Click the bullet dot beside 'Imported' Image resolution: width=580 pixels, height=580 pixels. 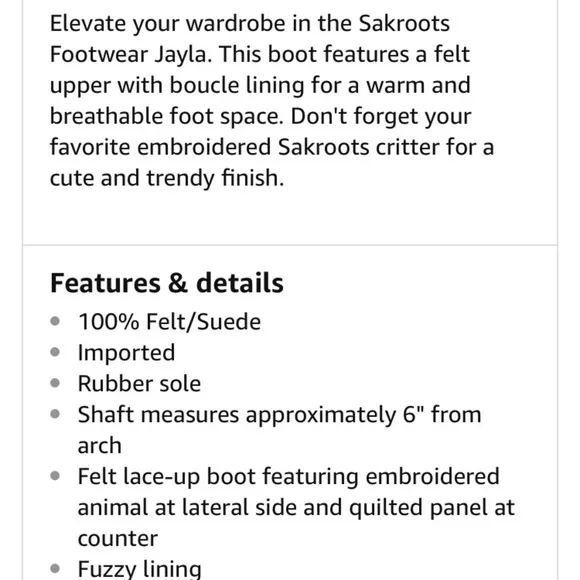(55, 352)
